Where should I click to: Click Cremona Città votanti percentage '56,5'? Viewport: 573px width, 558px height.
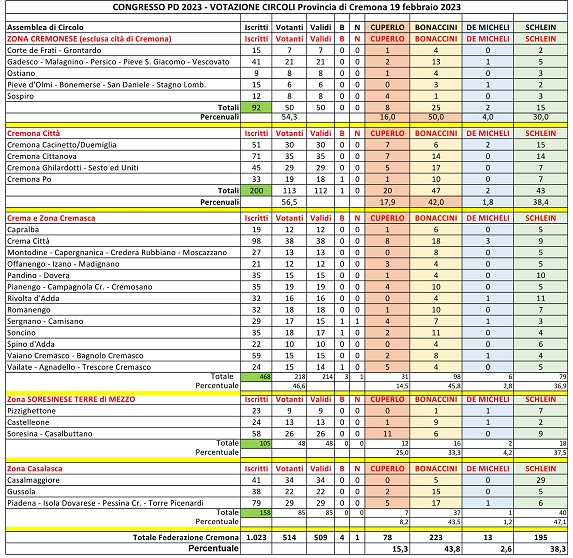289,202
